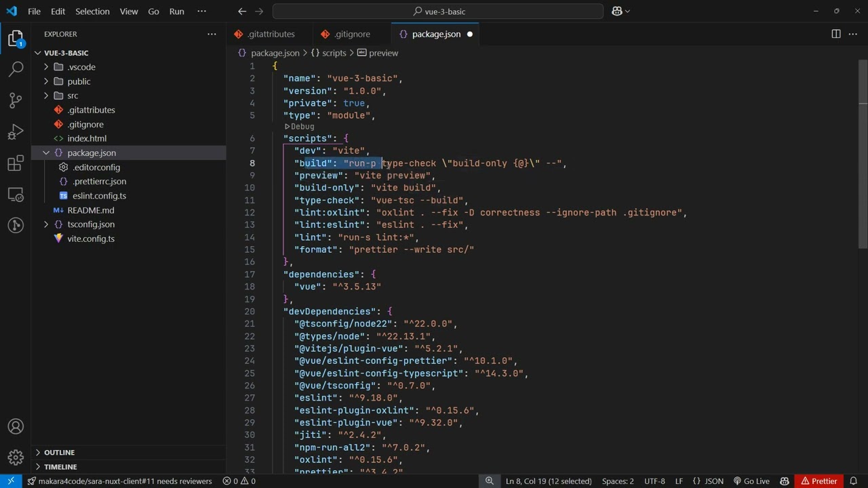Open the notifications bell in status bar
The width and height of the screenshot is (868, 488).
[854, 481]
